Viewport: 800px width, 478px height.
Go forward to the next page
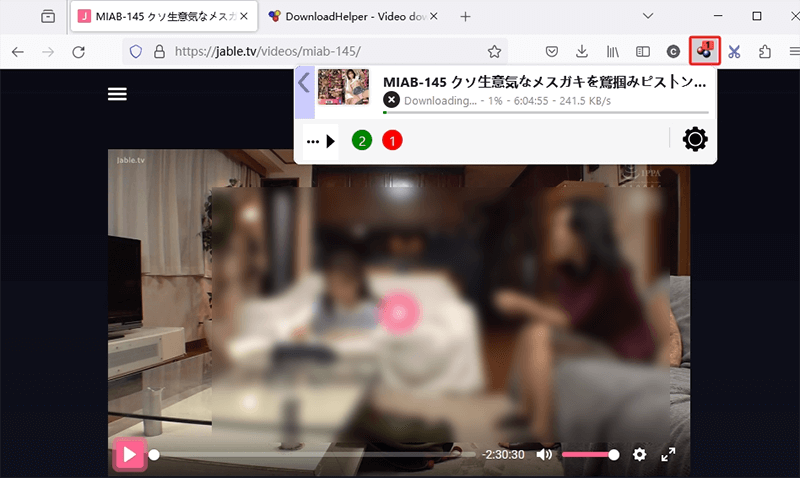[48, 52]
